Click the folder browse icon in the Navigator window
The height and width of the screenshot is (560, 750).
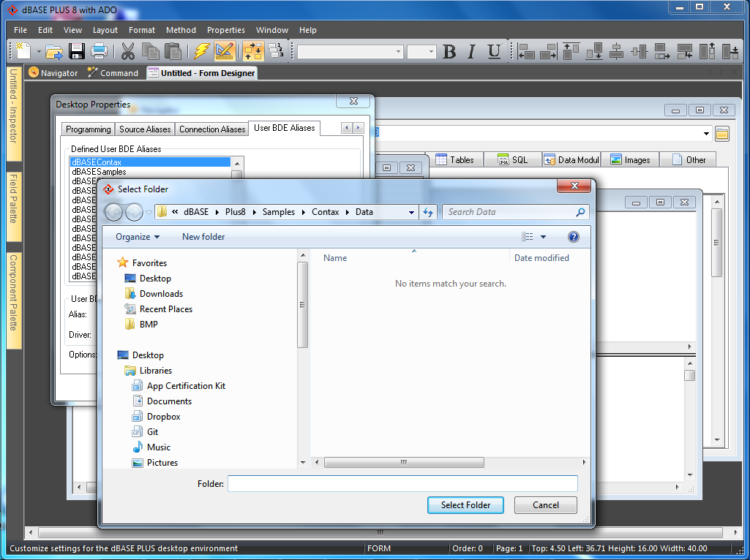[x=721, y=135]
